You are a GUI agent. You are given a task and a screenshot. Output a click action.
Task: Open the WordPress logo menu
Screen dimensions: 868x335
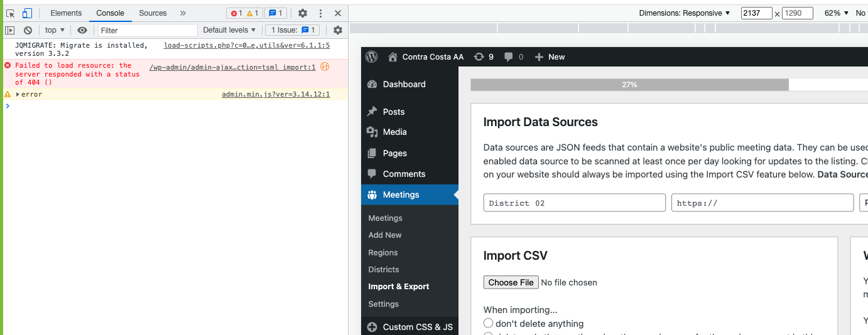click(372, 56)
